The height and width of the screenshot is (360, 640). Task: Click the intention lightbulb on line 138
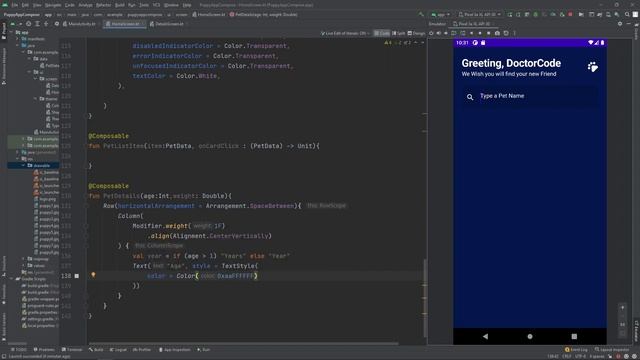click(x=93, y=275)
